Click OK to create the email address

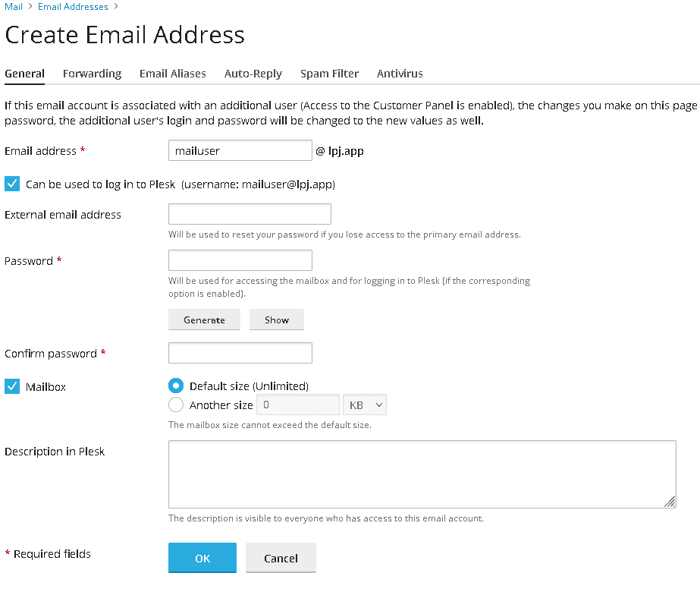click(x=202, y=558)
